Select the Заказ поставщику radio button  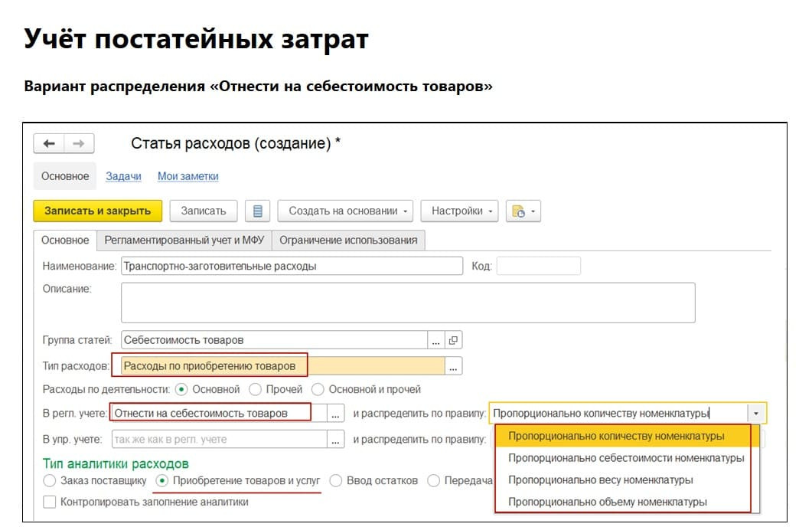coord(50,481)
